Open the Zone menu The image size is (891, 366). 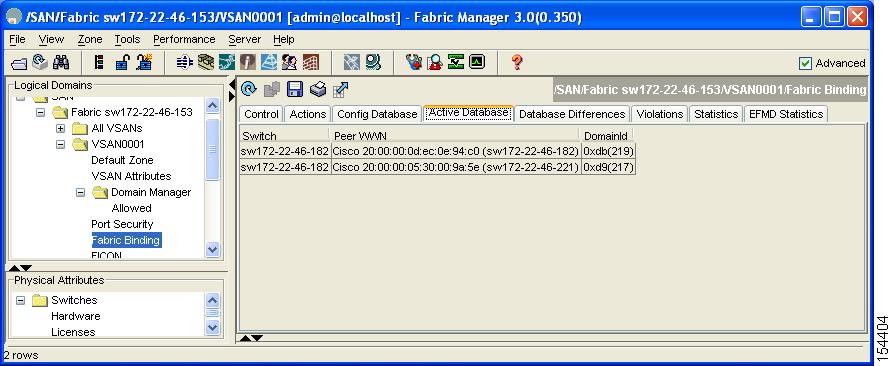tap(90, 39)
